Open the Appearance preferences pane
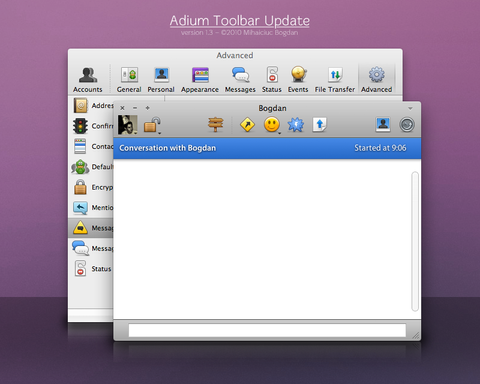The image size is (480, 384). tap(200, 79)
